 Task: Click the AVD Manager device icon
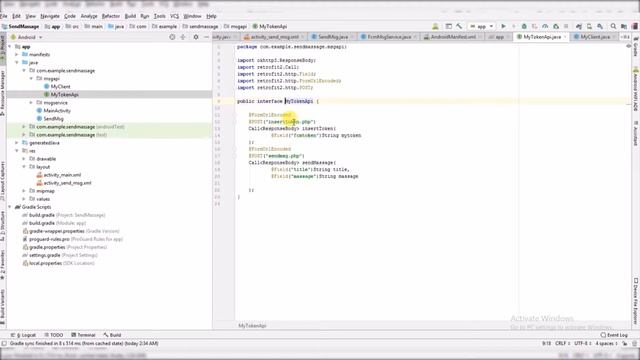[x=589, y=26]
